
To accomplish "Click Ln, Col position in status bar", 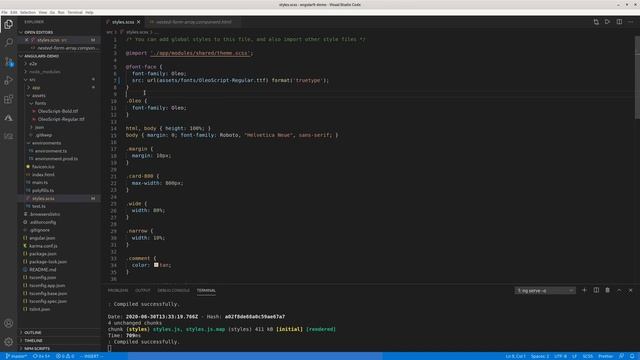I will coord(516,356).
